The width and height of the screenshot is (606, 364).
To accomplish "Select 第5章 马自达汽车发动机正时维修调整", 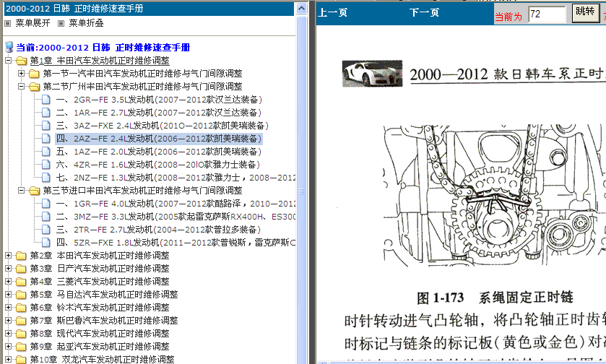I will tap(104, 295).
